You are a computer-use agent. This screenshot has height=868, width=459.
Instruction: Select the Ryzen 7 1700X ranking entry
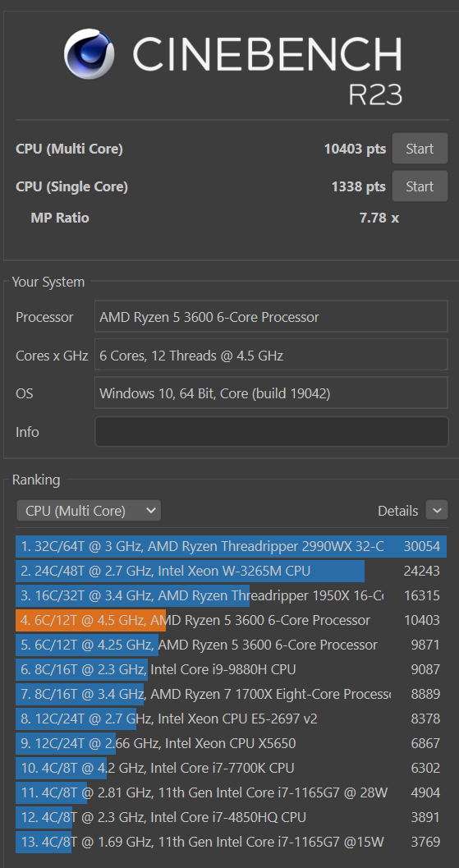[x=231, y=694]
